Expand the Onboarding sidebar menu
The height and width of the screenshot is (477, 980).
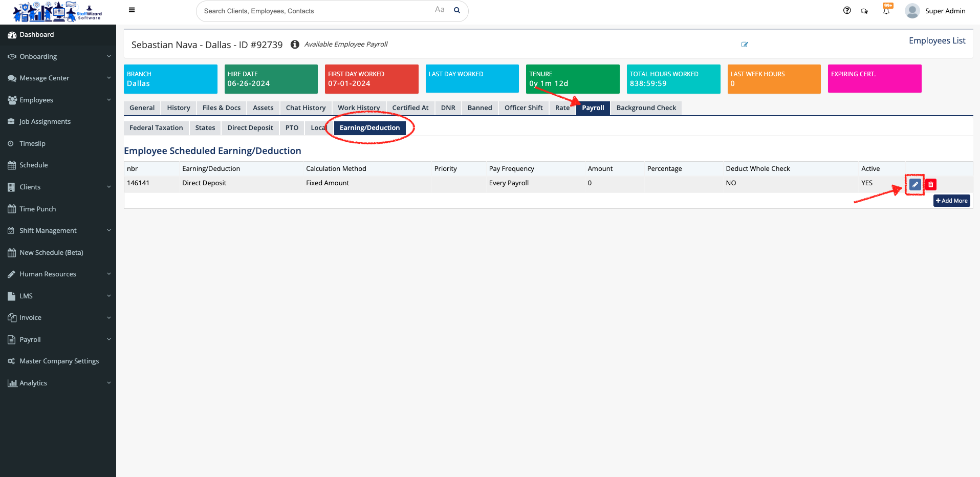(58, 56)
